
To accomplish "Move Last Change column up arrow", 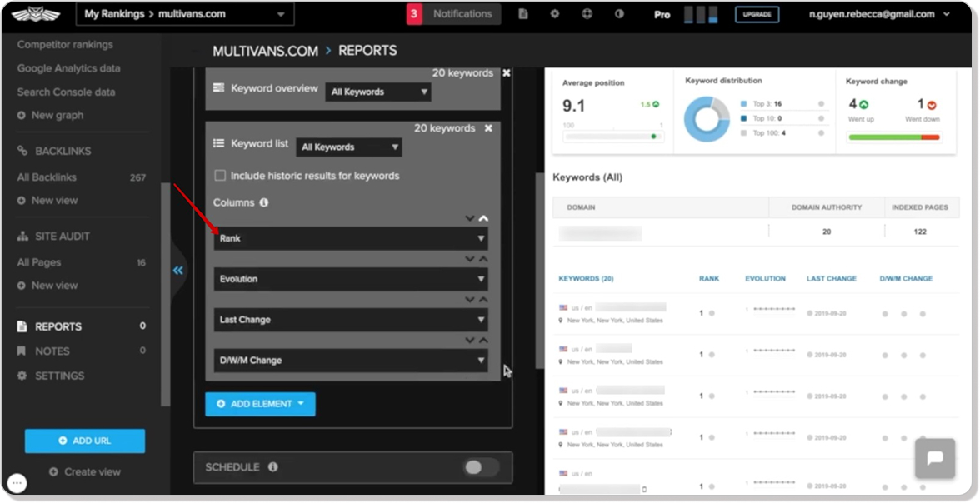I will click(483, 300).
